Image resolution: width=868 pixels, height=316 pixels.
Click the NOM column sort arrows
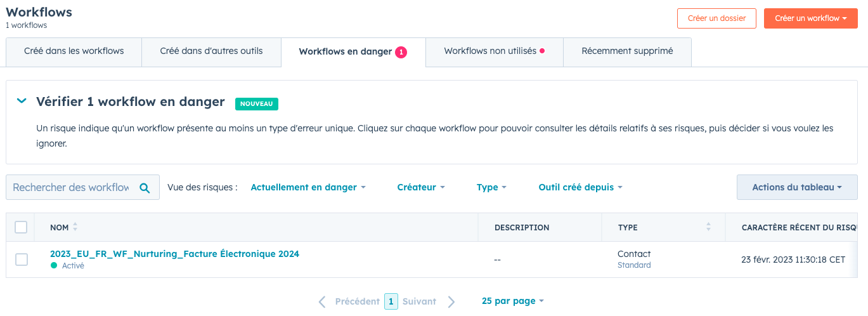click(75, 227)
